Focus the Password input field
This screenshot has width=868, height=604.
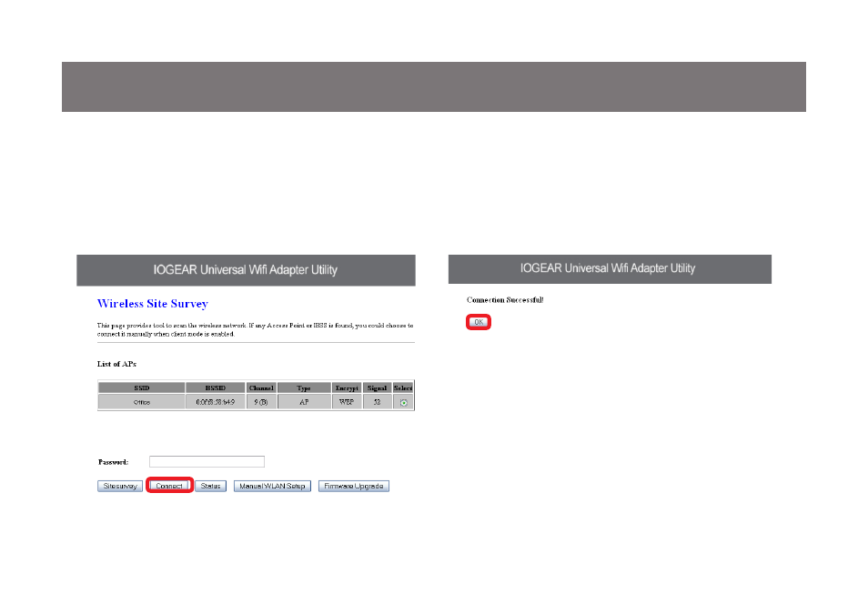click(207, 461)
